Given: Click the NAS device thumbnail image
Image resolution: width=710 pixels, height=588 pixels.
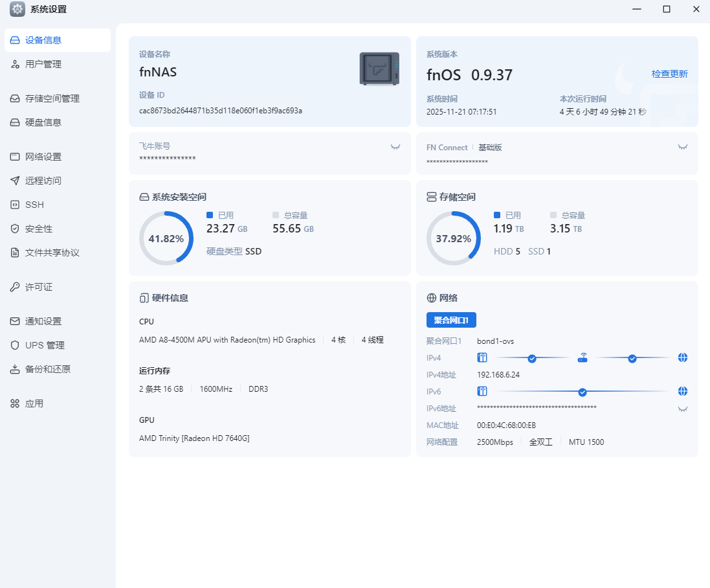Looking at the screenshot, I should tap(379, 69).
